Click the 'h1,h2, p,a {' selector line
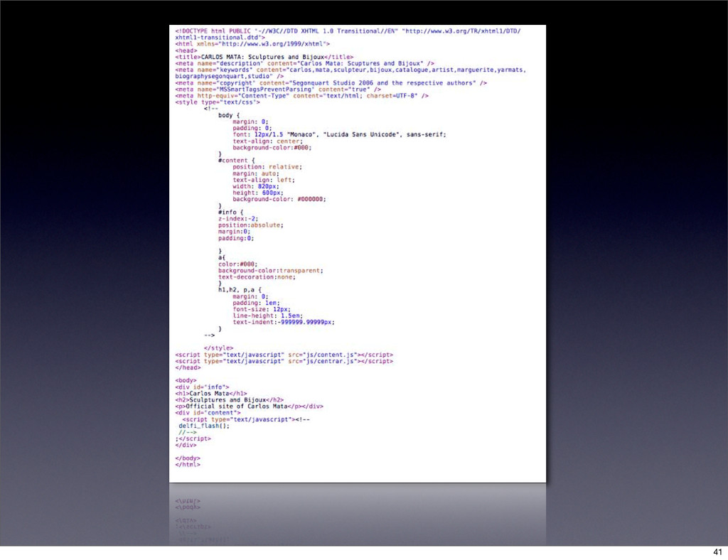 pyautogui.click(x=240, y=290)
